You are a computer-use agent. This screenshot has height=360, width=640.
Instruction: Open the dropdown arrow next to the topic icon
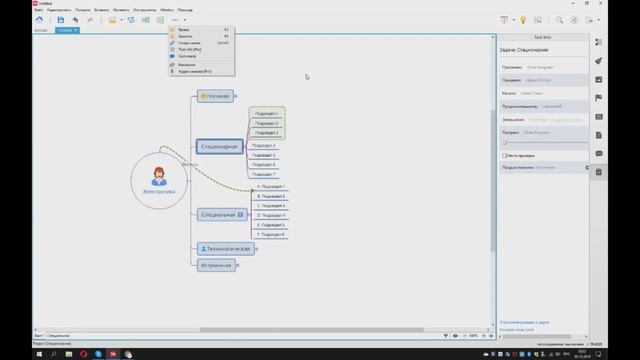pos(121,20)
